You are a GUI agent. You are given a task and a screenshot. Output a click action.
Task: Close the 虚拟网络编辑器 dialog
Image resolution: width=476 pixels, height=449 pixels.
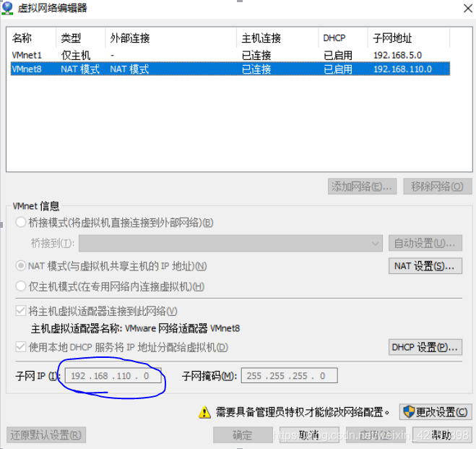(x=468, y=8)
